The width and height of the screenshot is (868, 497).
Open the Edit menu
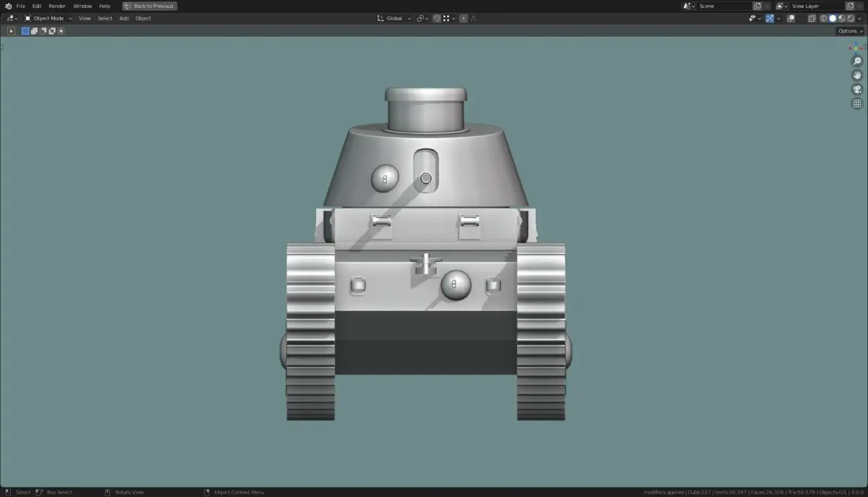tap(36, 6)
